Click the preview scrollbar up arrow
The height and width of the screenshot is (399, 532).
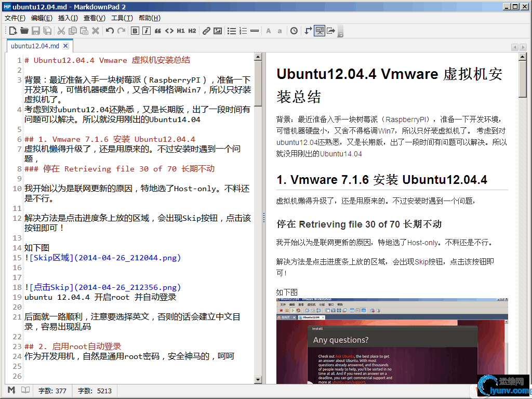523,57
